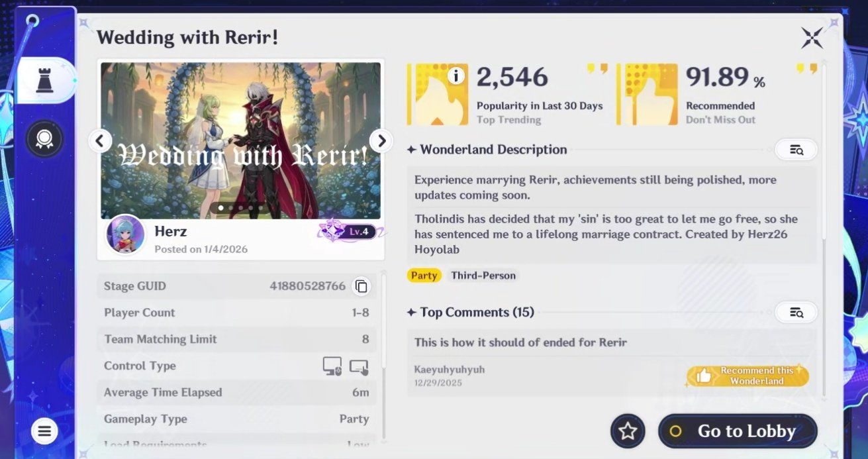868x459 pixels.
Task: Click the commenter name Kaeyuhyuhyuh
Action: [x=450, y=370]
